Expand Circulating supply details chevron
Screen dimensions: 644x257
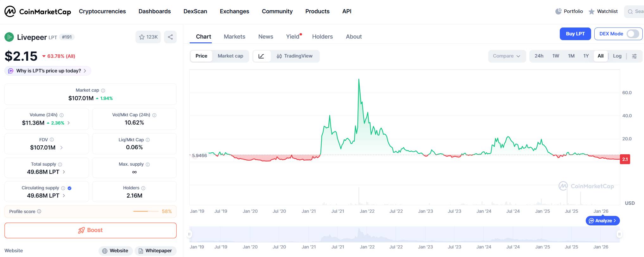click(x=64, y=196)
